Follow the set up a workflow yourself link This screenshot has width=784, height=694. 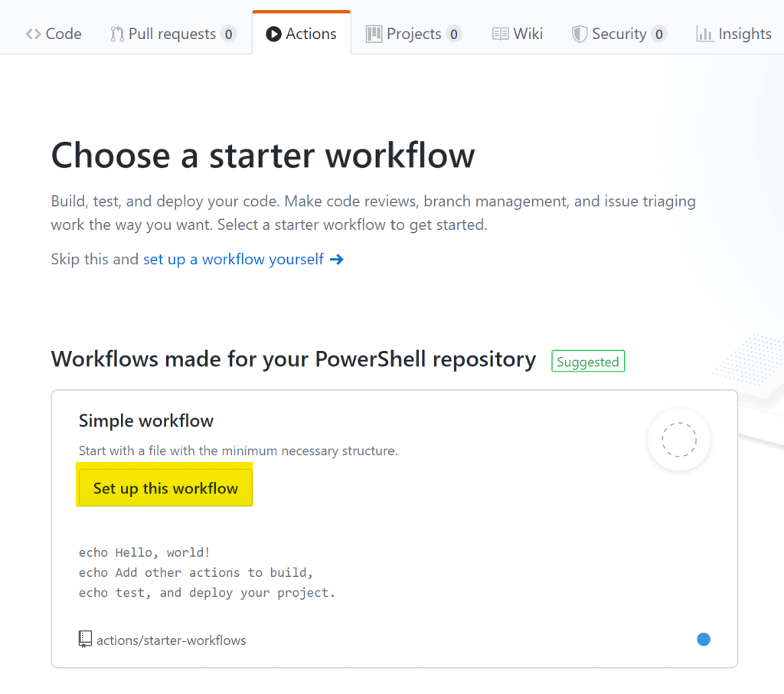[x=234, y=260]
